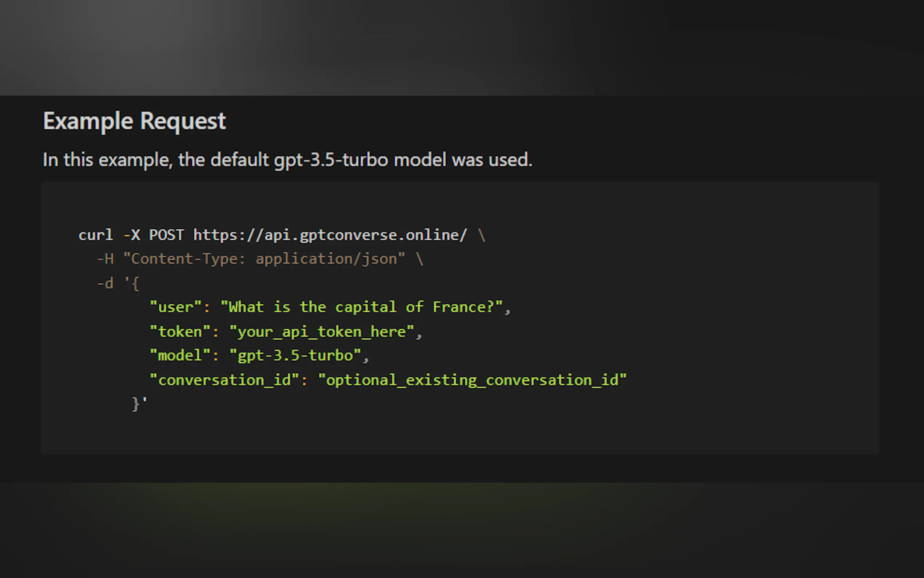This screenshot has width=924, height=578.
Task: Click the "-d" flag in the code
Action: pos(105,284)
